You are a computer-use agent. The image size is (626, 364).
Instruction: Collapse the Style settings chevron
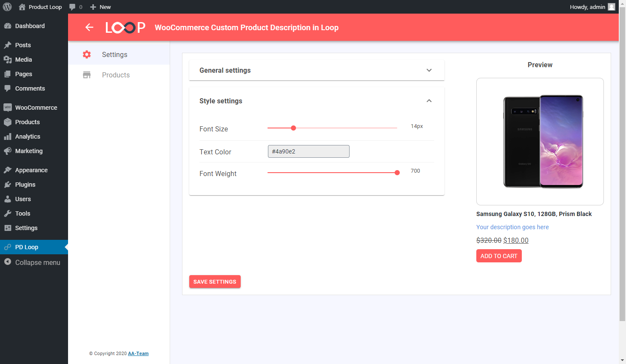[x=429, y=101]
